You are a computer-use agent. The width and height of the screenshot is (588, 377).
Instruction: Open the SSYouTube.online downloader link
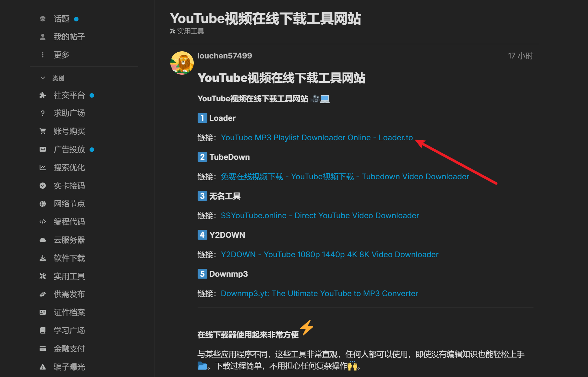tap(320, 216)
